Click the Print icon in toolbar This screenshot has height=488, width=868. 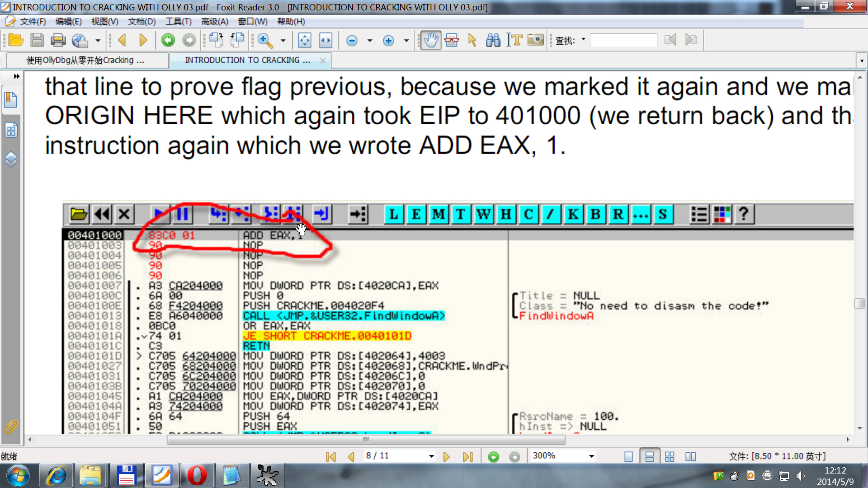[x=58, y=41]
